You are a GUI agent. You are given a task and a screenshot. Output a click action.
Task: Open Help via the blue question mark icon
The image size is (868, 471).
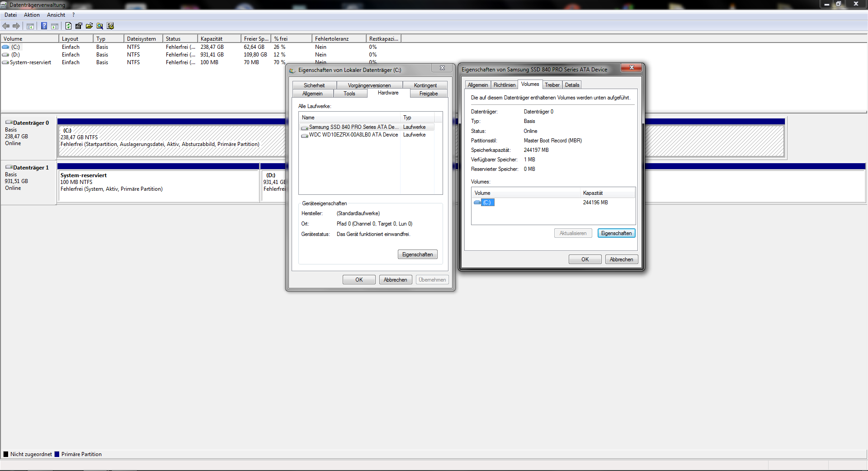click(44, 26)
